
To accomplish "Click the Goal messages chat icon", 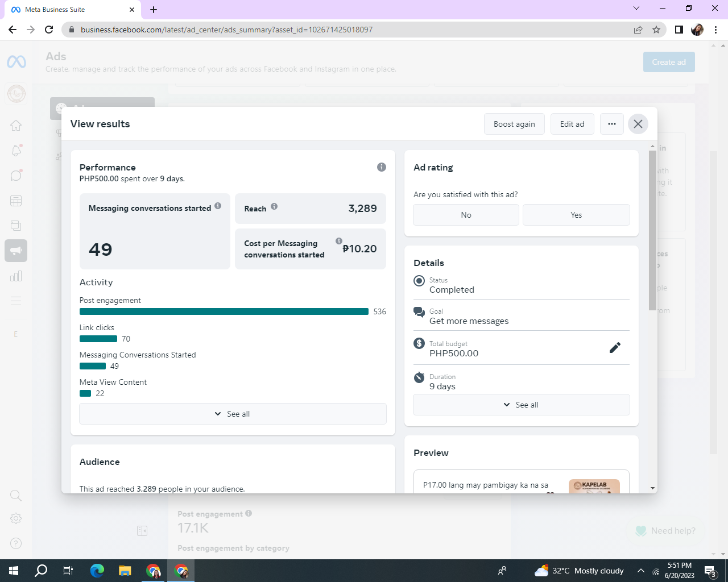I will point(419,311).
